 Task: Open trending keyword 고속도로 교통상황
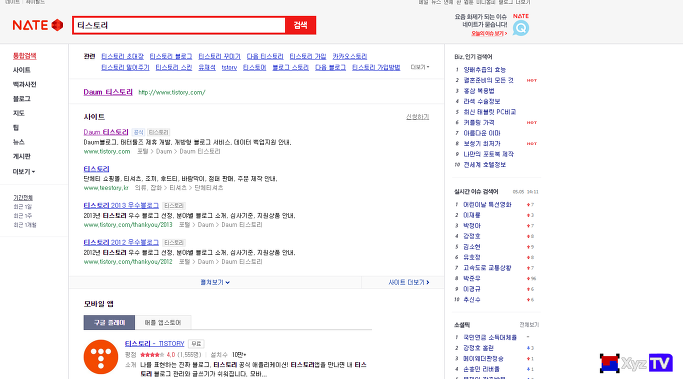click(x=487, y=268)
